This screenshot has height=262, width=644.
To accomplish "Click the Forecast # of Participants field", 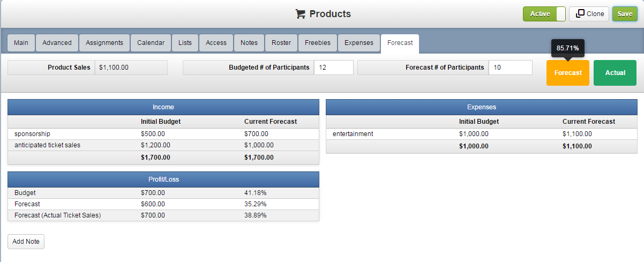I will click(x=511, y=68).
